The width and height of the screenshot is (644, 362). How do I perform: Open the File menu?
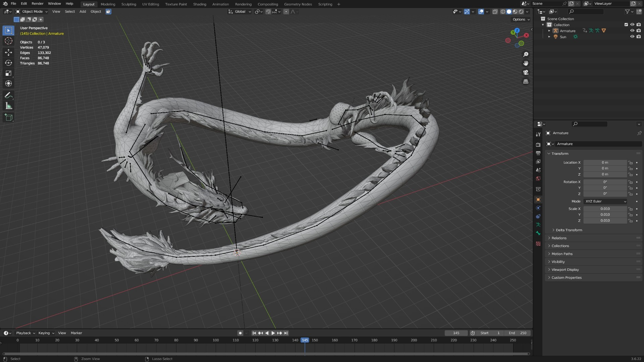[x=13, y=4]
